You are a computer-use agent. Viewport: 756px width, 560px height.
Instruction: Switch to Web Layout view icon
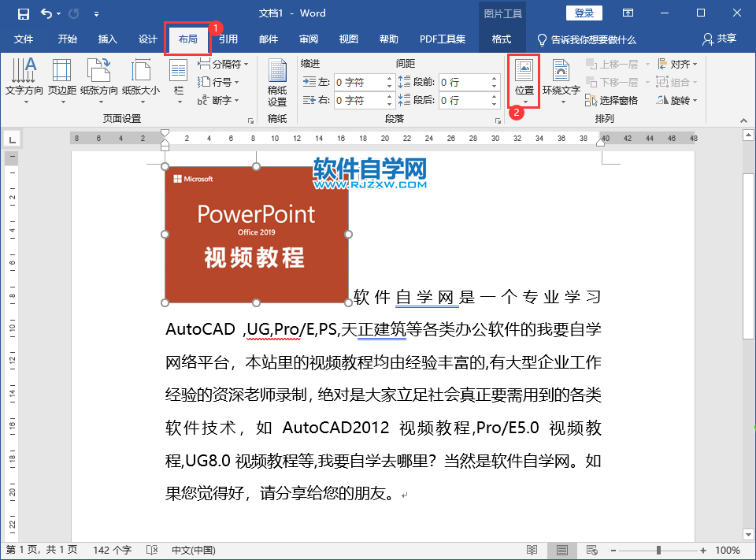591,550
